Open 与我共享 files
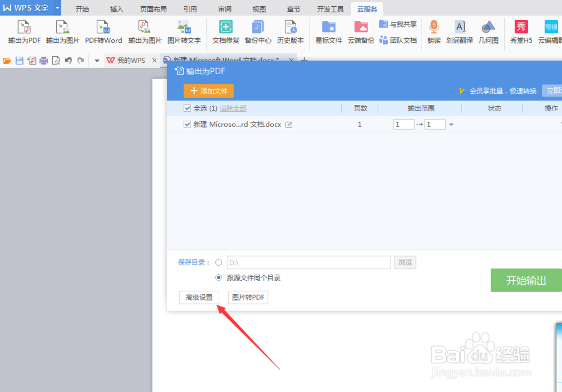The height and width of the screenshot is (392, 562). pos(398,24)
